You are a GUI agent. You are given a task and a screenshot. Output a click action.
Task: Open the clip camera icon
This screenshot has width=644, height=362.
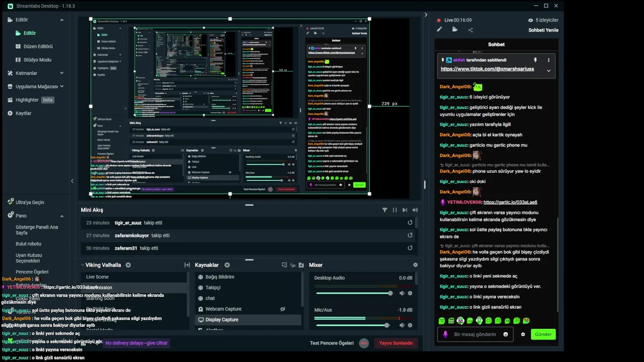point(455,30)
